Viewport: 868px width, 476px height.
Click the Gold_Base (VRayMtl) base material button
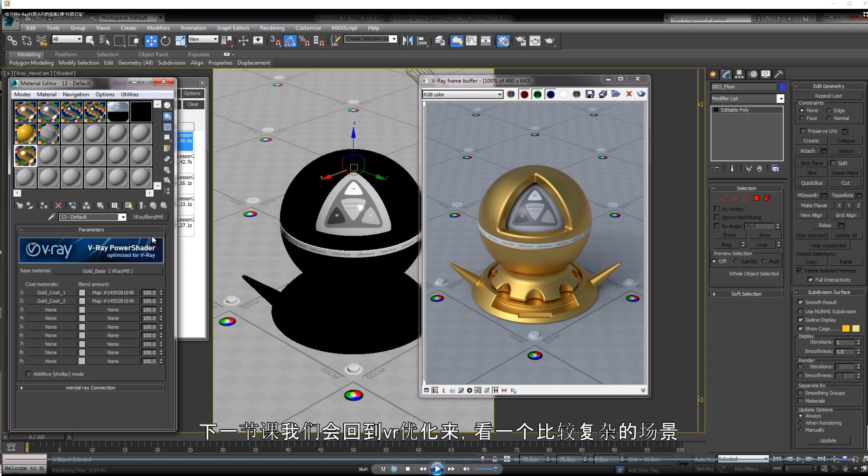pos(108,271)
